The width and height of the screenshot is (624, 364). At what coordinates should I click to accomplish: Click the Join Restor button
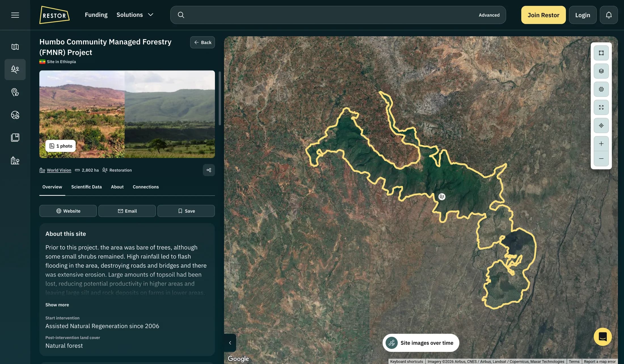[543, 15]
